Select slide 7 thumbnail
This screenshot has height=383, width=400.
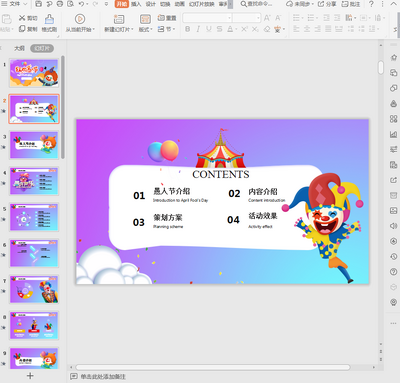34,289
